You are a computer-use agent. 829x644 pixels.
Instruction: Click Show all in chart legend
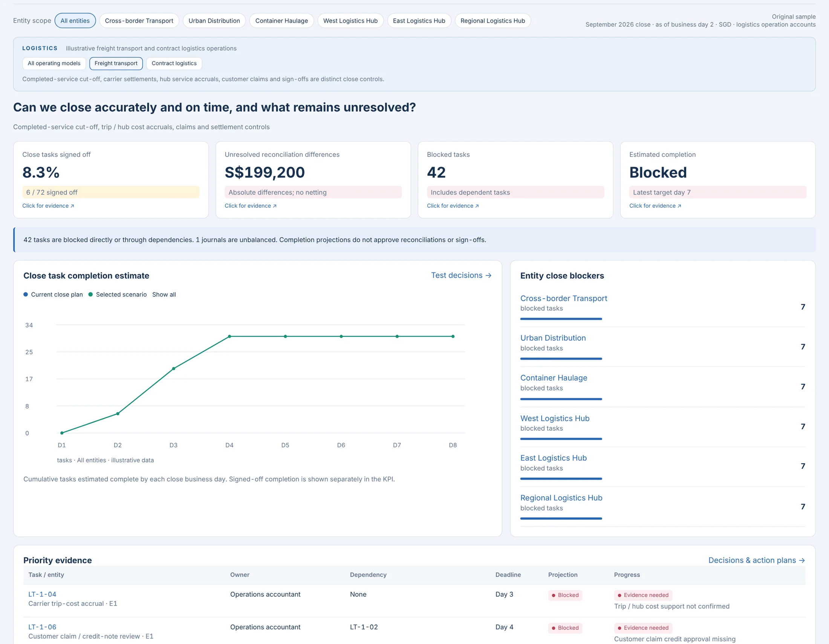(x=164, y=294)
